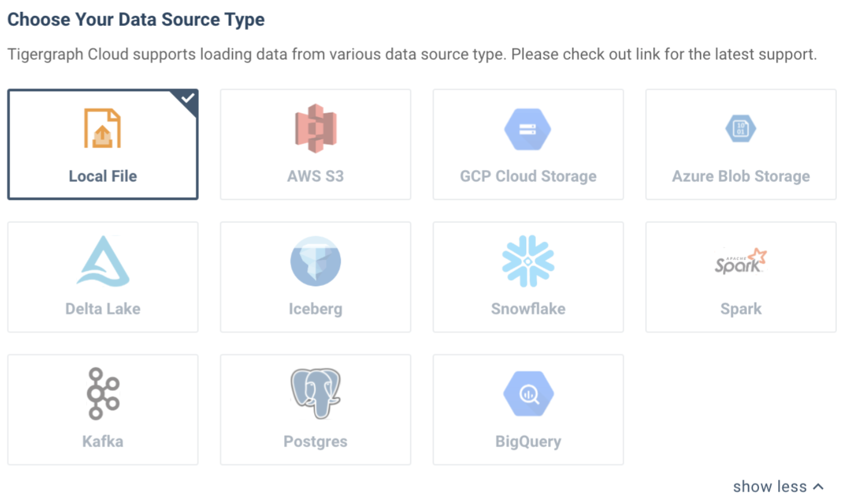Choose the GCP Cloud Storage hexagon icon

pyautogui.click(x=528, y=129)
